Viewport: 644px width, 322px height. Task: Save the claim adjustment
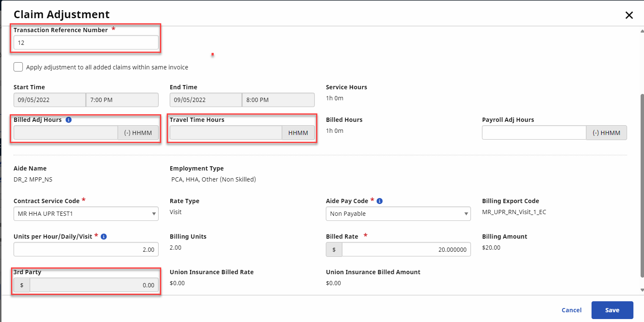pyautogui.click(x=612, y=310)
